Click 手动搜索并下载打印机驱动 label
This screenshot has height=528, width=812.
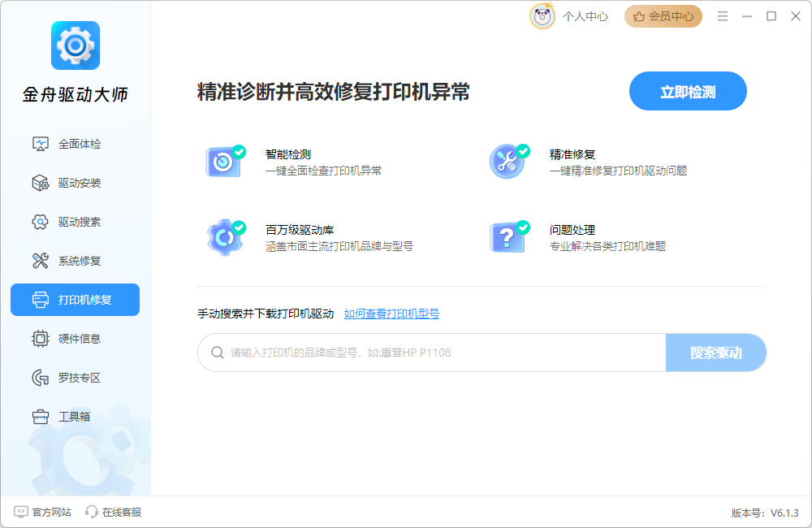pos(266,314)
